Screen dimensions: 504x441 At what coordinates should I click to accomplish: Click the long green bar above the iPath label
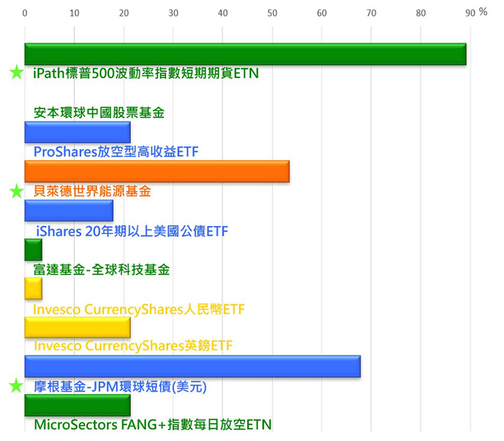245,54
